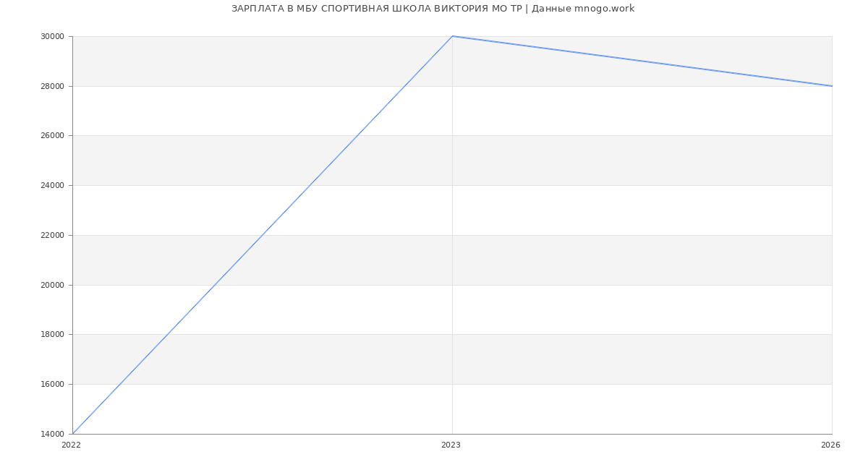Click the line's end point at 2026
Viewport: 868px width, 470px height.
(832, 86)
